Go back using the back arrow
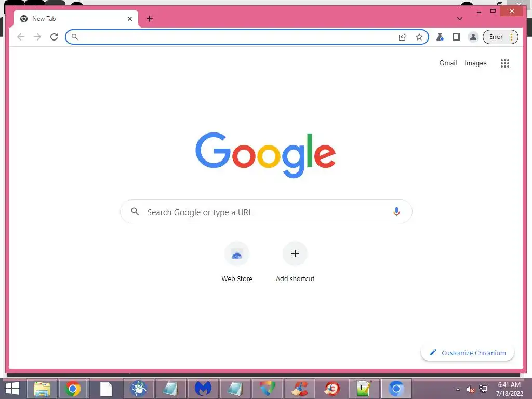Screen dimensions: 532x399 pyautogui.click(x=21, y=37)
